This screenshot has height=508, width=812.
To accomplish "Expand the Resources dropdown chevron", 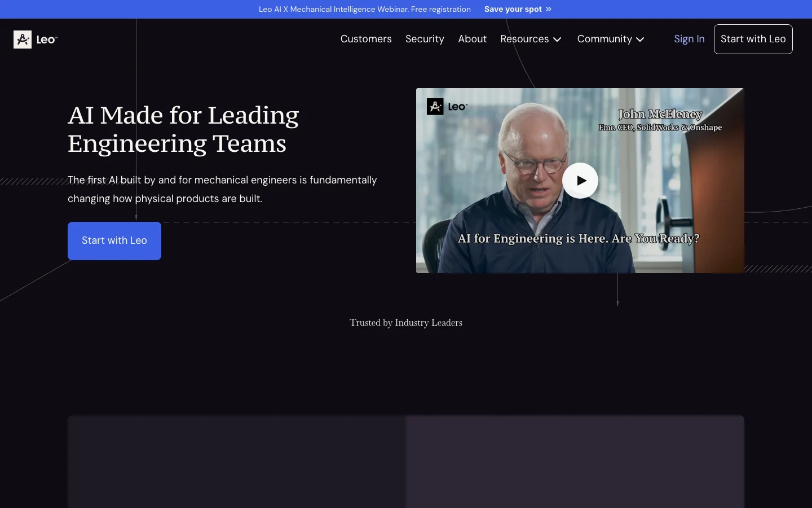I will click(557, 40).
